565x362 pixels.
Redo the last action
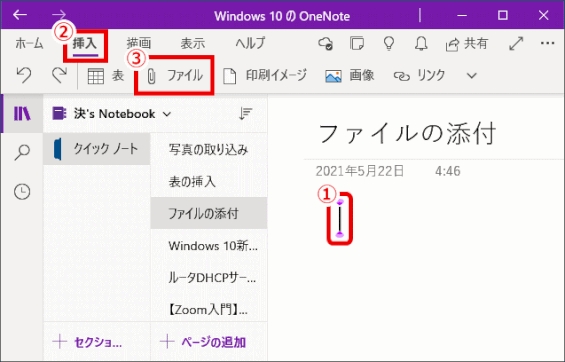tap(59, 76)
